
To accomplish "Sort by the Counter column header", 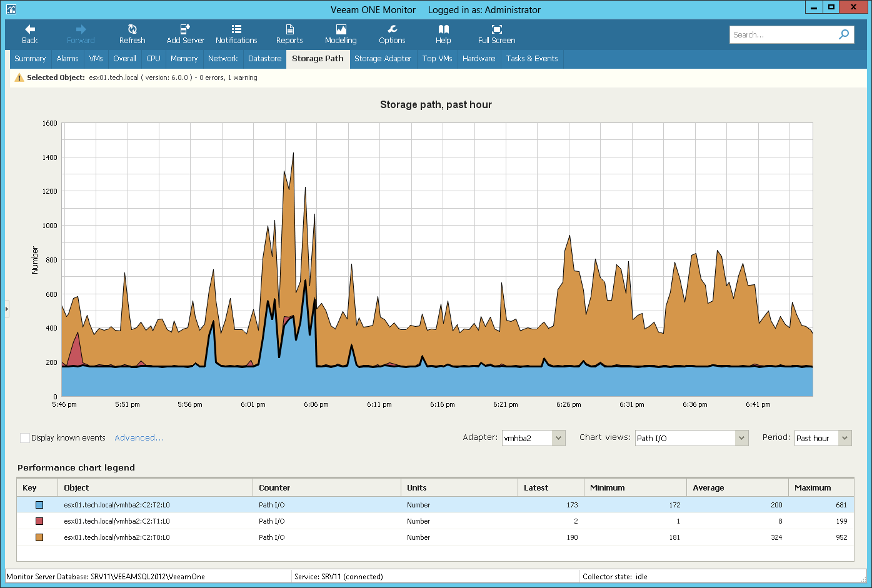I will (327, 487).
